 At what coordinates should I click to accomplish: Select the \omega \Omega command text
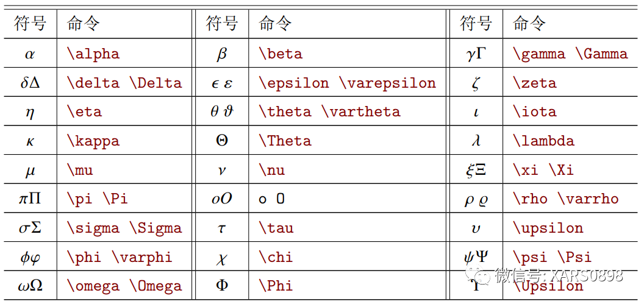(124, 286)
